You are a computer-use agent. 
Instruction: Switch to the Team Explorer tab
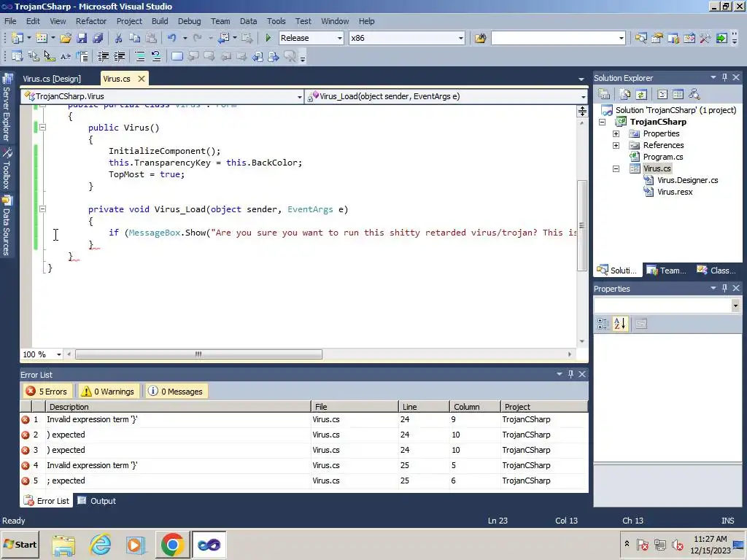point(667,271)
